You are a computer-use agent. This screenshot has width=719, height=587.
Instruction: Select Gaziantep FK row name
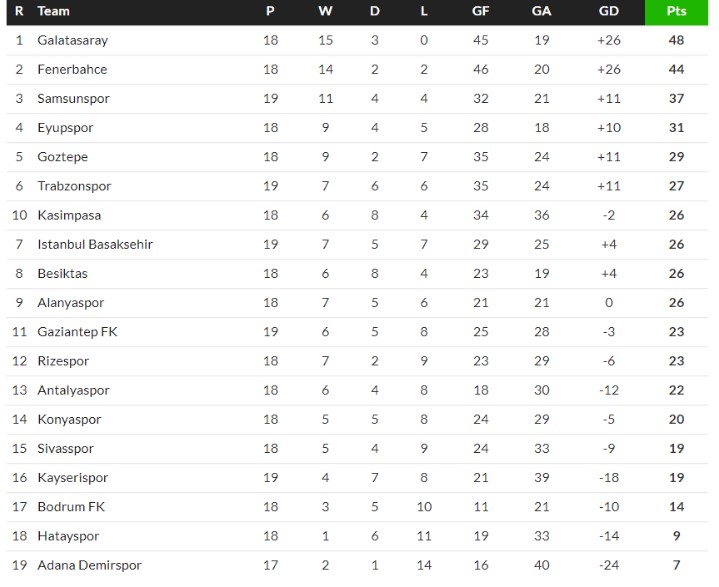pos(77,332)
